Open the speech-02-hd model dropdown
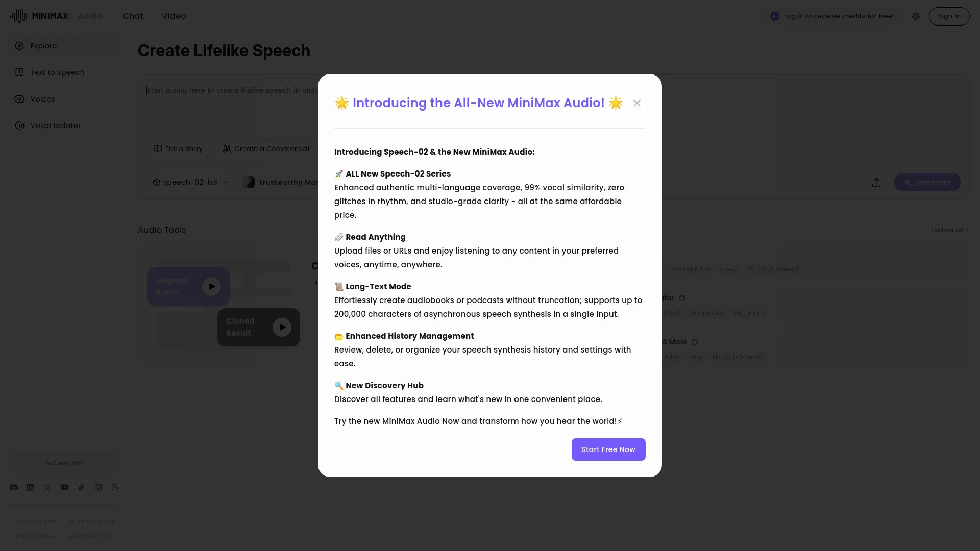This screenshot has height=551, width=980. 189,182
